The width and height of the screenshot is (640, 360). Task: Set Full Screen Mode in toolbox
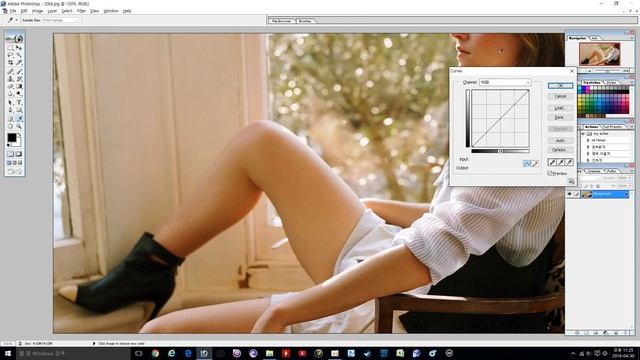coord(20,163)
